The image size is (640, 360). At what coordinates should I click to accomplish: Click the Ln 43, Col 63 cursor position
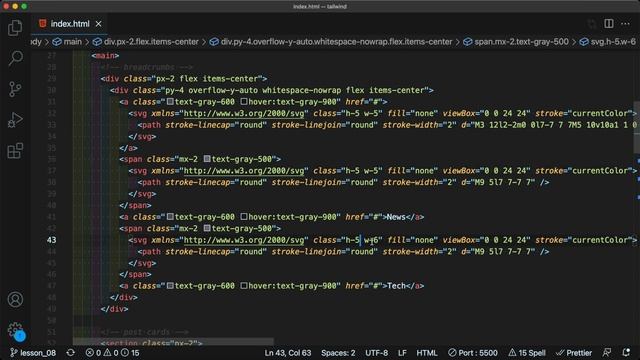click(x=288, y=353)
